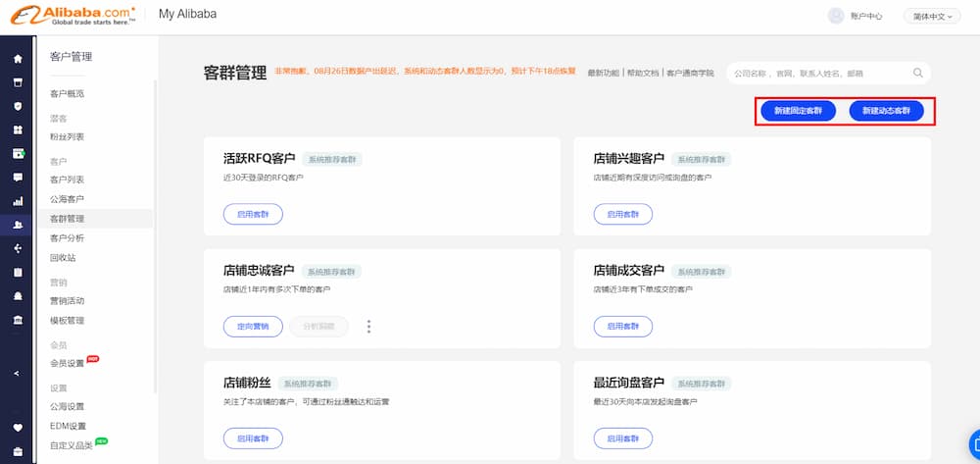Select 粉丝列表 in the side menu

tap(67, 136)
